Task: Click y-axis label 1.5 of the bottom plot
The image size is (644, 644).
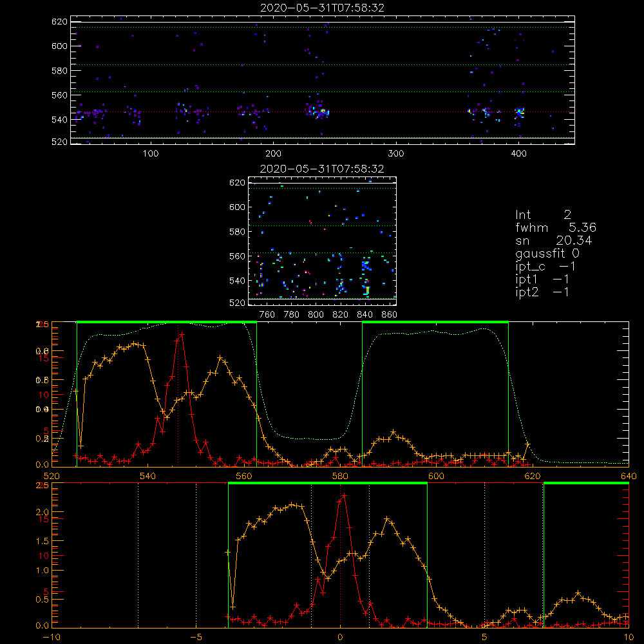Action: click(x=43, y=541)
